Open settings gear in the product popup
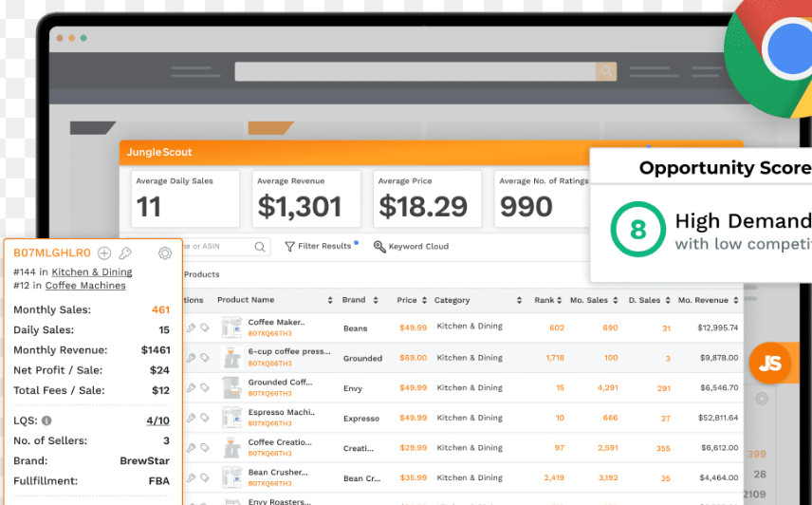The image size is (812, 505). click(165, 253)
